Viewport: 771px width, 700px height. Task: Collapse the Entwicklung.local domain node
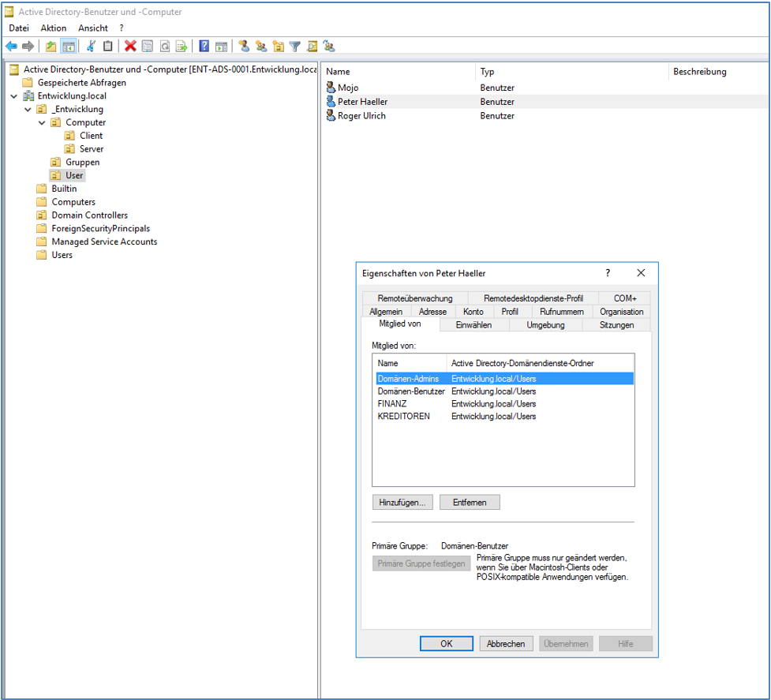pyautogui.click(x=14, y=96)
